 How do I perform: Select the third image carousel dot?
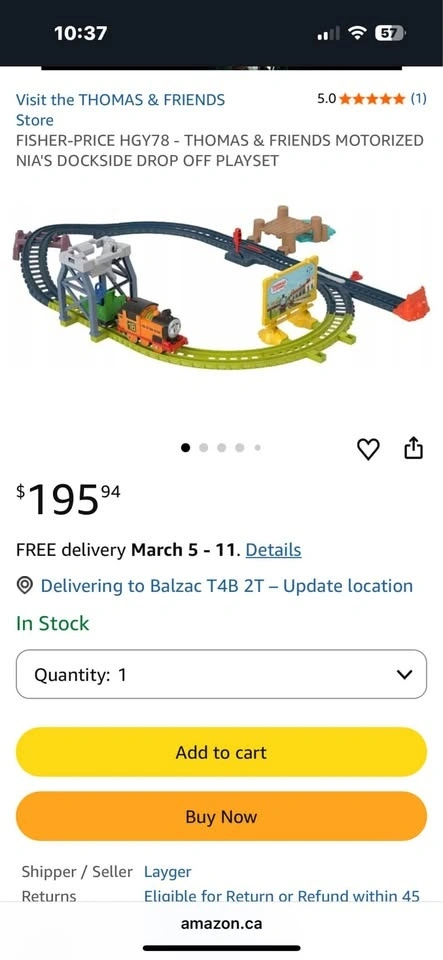(x=222, y=448)
